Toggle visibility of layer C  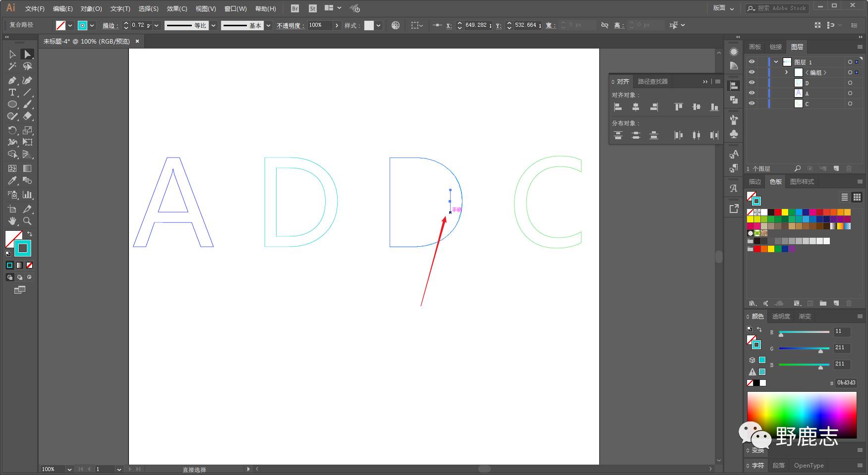tap(752, 104)
